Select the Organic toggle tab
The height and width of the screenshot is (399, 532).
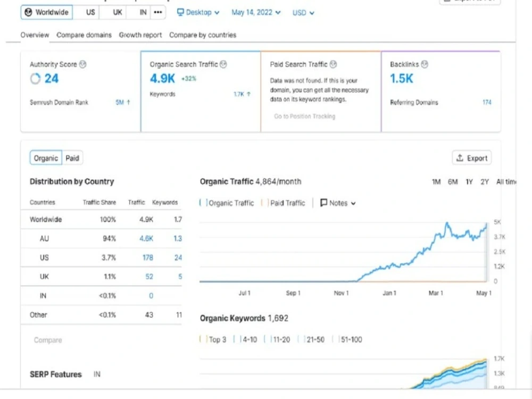(46, 158)
